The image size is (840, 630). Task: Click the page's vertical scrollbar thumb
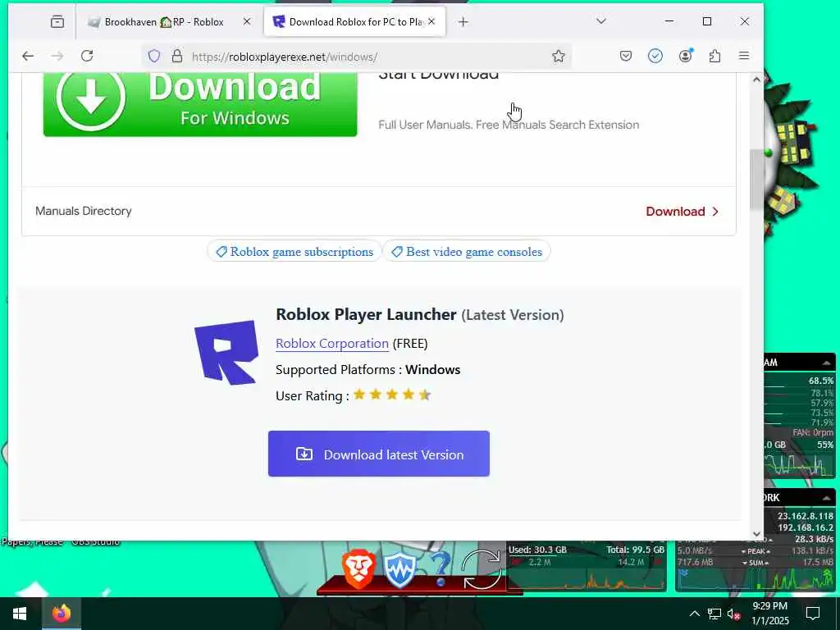pos(756,180)
